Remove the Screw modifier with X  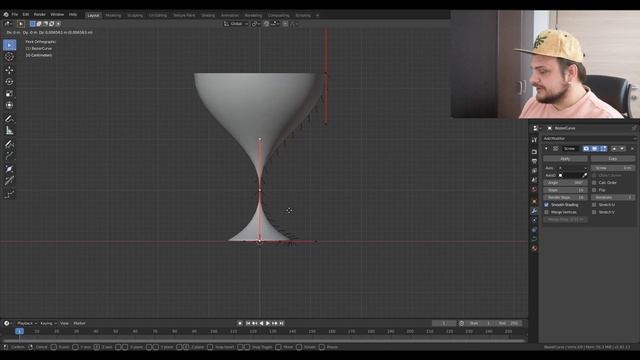632,149
